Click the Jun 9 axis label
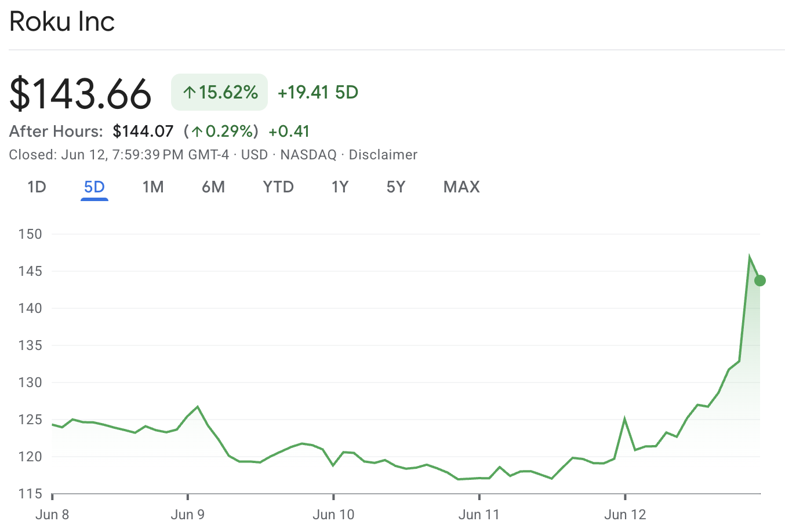785x532 pixels. (188, 515)
